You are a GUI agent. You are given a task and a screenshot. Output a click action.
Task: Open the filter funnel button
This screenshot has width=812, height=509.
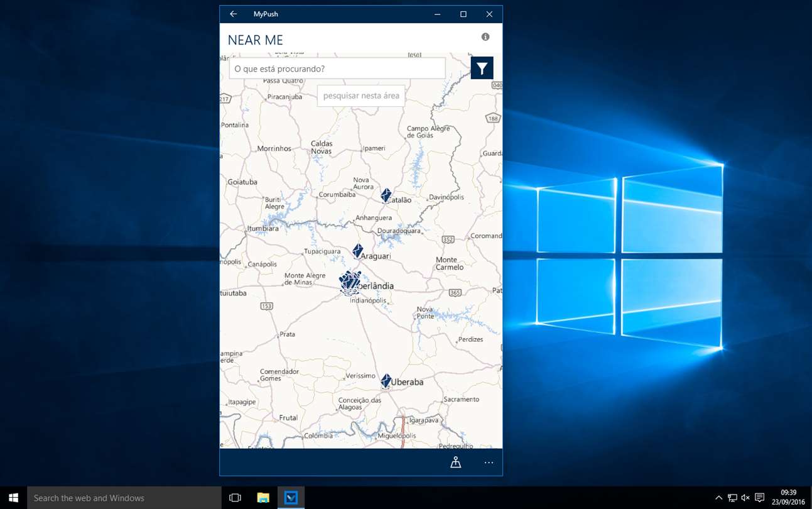(482, 68)
